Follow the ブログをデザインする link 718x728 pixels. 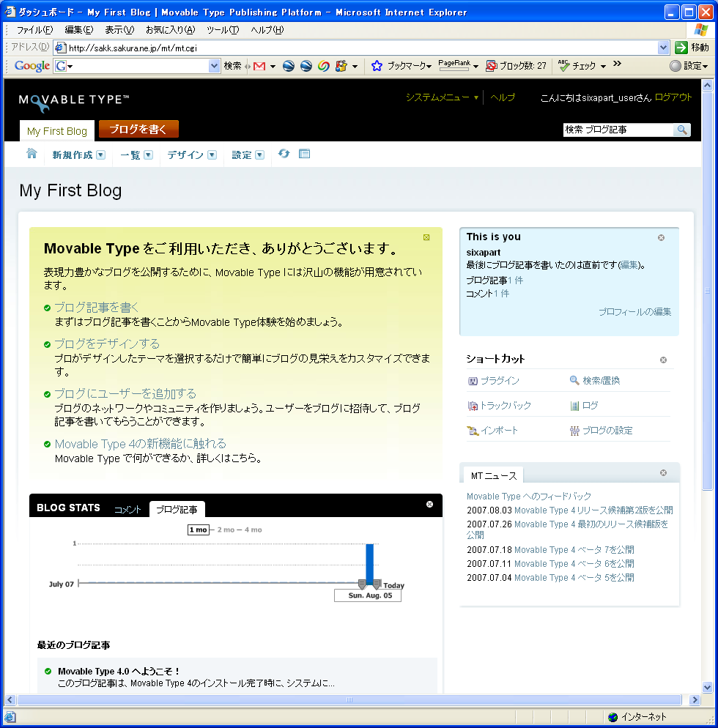[107, 344]
